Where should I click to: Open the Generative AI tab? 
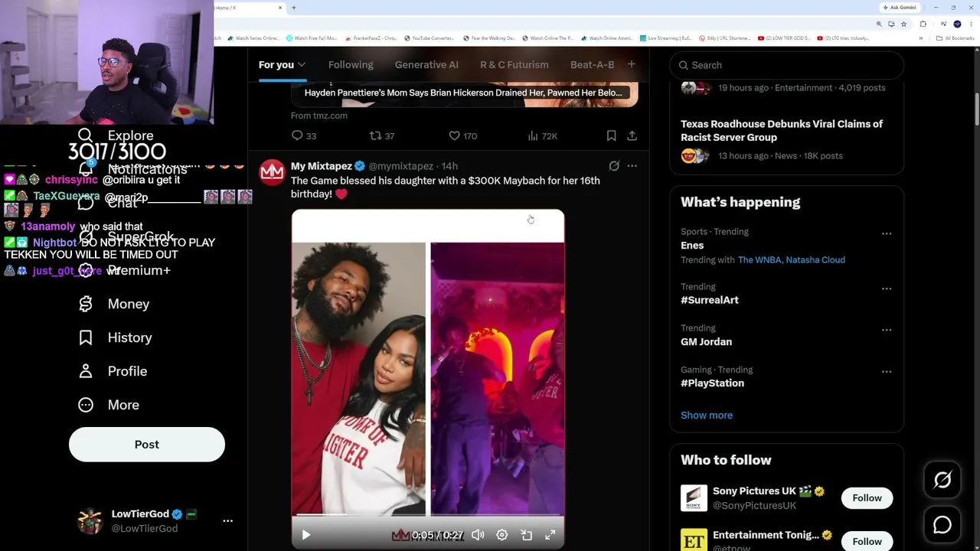[x=426, y=65]
